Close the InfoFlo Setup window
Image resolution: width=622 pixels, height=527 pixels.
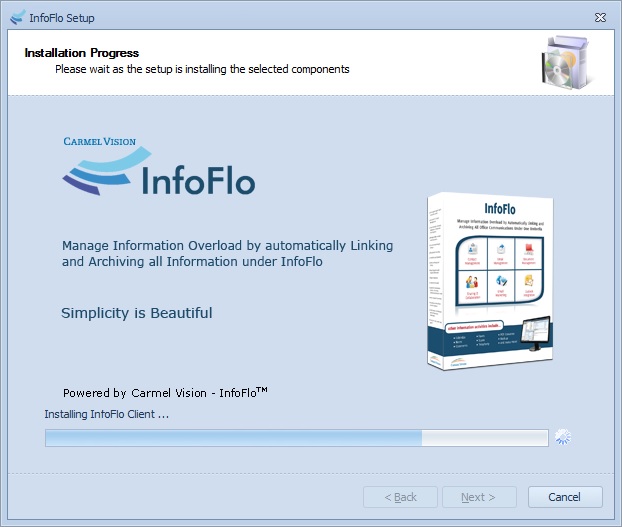(x=600, y=17)
